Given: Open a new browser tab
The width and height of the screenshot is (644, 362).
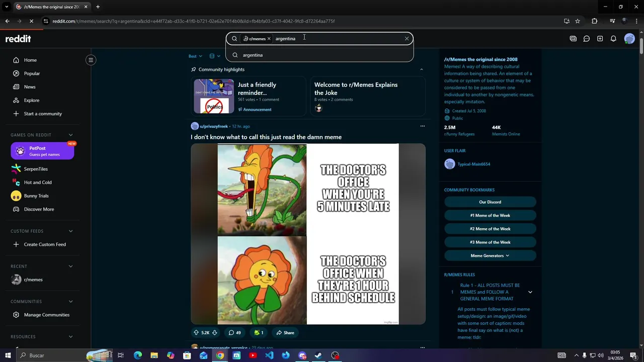Looking at the screenshot, I should [98, 7].
